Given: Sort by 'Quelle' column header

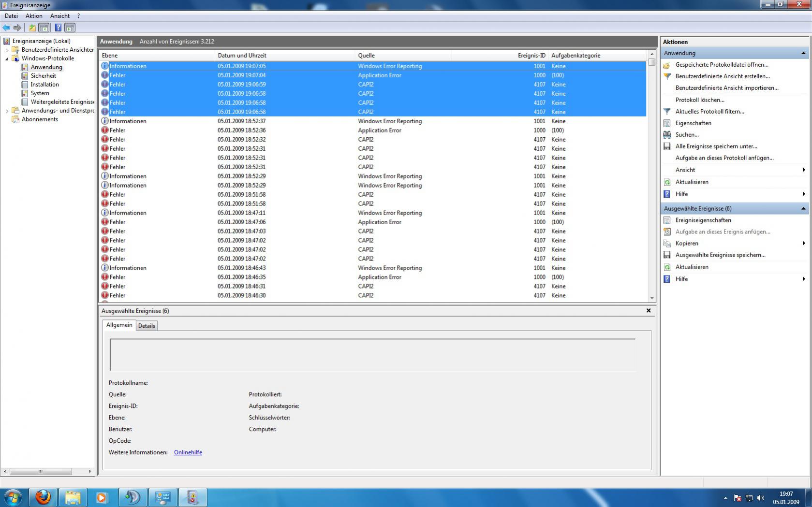Looking at the screenshot, I should pos(403,56).
